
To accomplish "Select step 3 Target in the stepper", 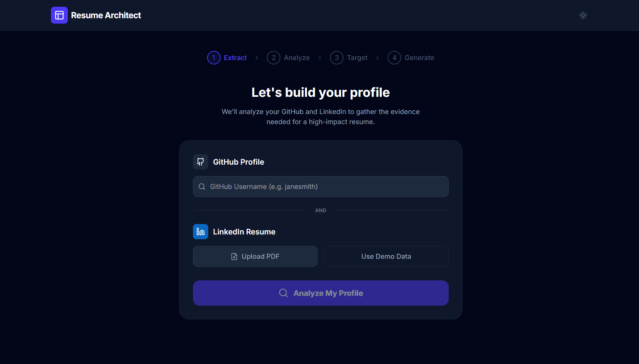I will pyautogui.click(x=336, y=58).
